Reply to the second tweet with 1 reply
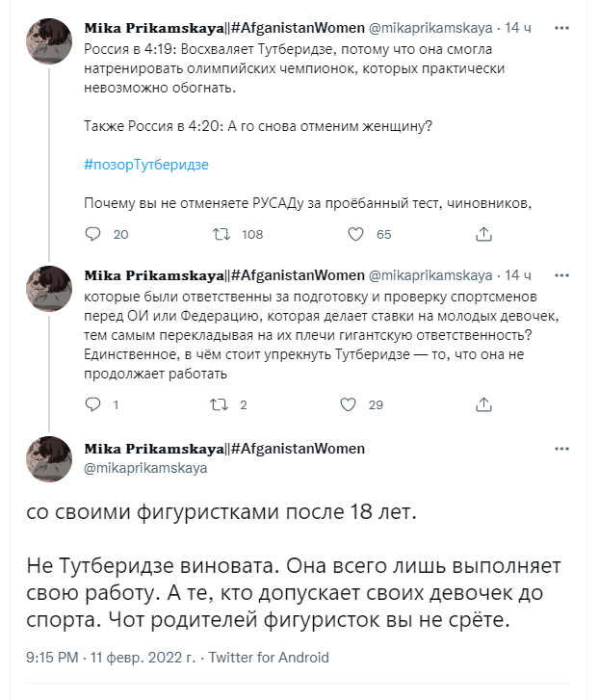This screenshot has height=700, width=599. point(93,404)
